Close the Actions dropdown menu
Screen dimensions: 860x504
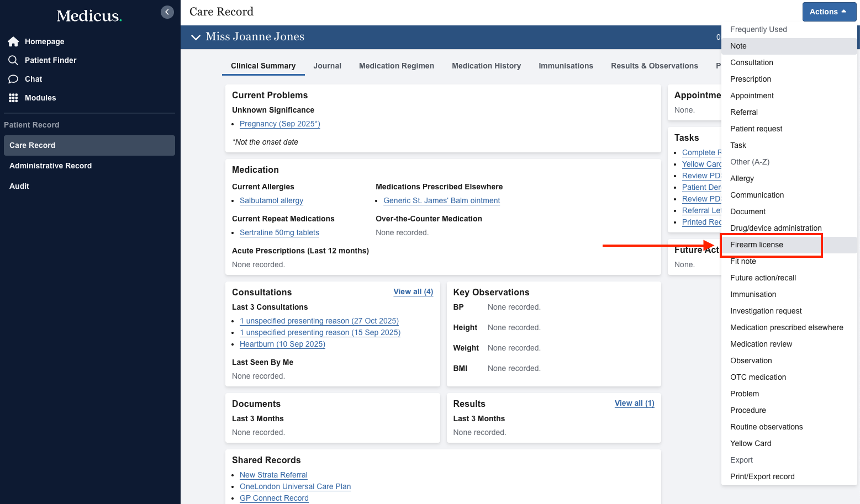829,12
